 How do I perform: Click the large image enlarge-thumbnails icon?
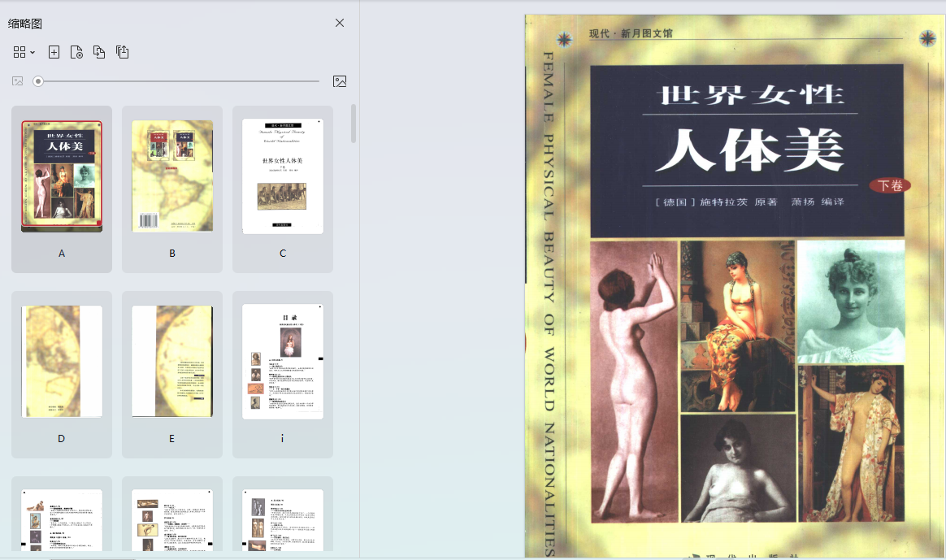click(340, 81)
